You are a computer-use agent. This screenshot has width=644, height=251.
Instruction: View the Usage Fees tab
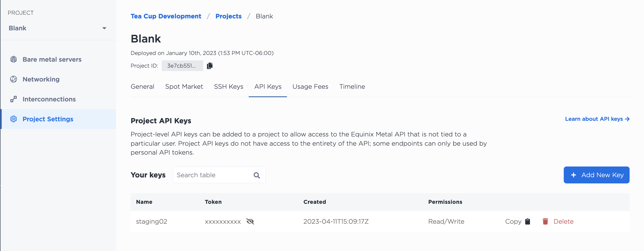(310, 86)
